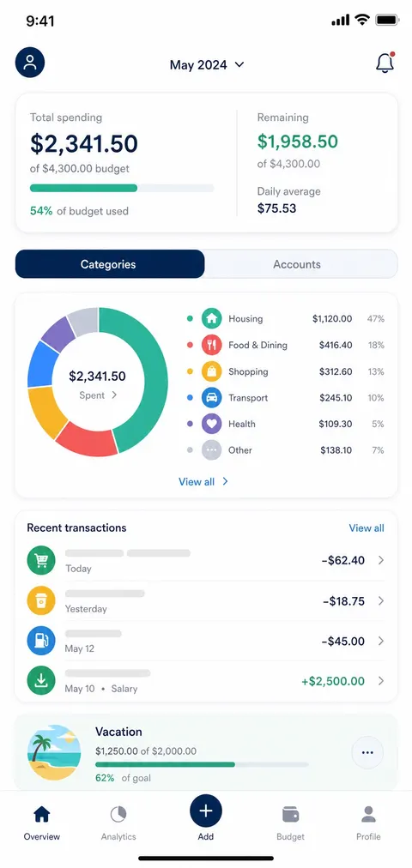Click the coffee cup transaction icon
The image size is (412, 868).
(x=41, y=600)
